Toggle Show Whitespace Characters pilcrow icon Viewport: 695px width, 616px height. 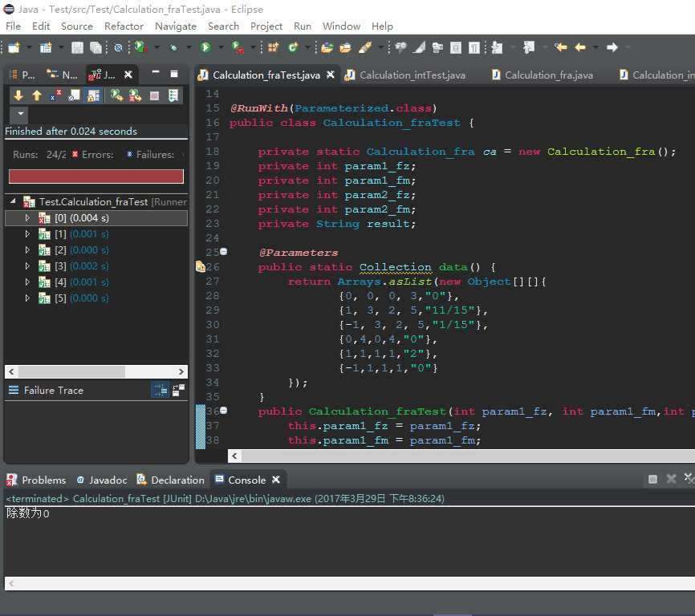(474, 47)
